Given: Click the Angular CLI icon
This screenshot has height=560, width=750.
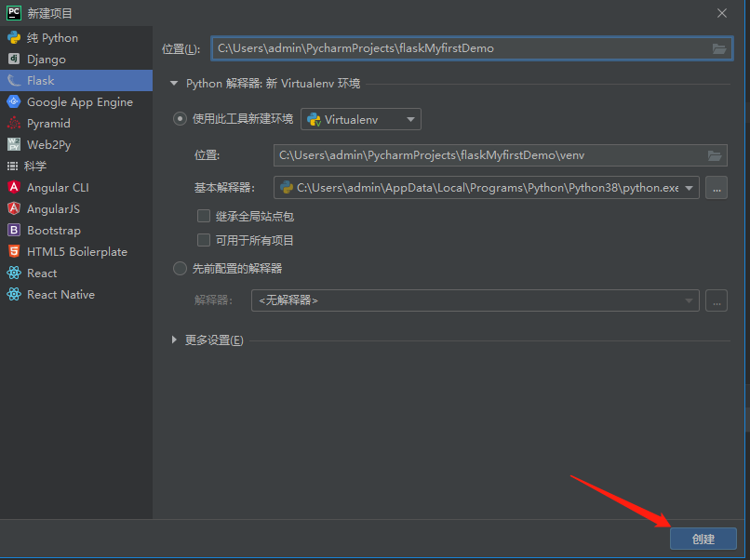Looking at the screenshot, I should [x=14, y=188].
